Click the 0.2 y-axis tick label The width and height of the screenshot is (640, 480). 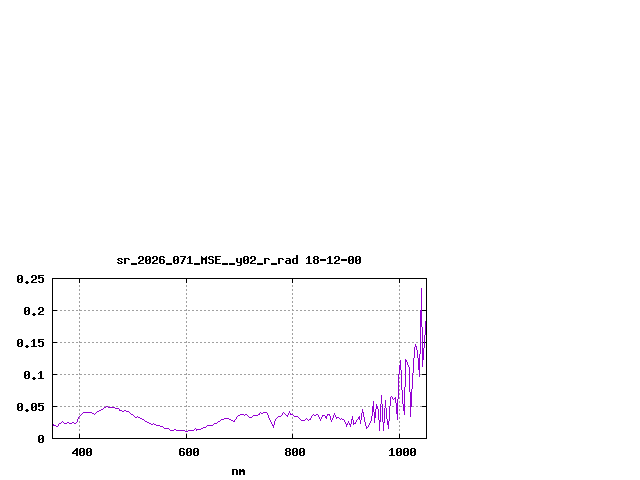point(35,311)
